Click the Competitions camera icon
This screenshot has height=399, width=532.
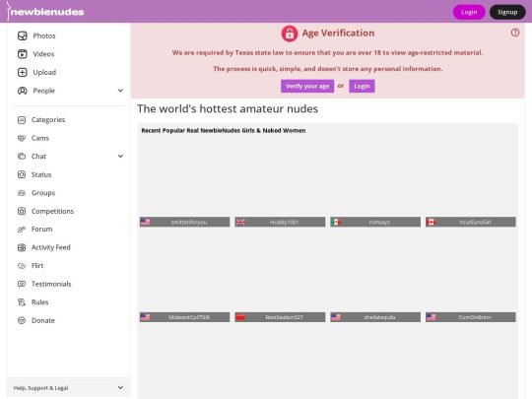22,211
